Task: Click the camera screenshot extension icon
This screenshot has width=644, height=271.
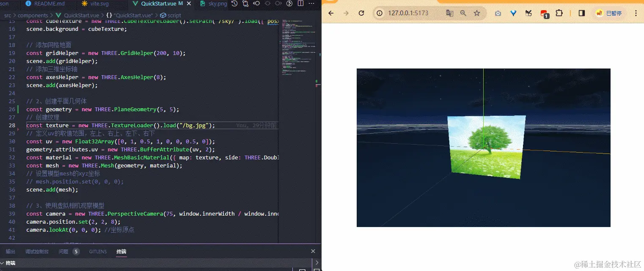Action: pyautogui.click(x=498, y=13)
